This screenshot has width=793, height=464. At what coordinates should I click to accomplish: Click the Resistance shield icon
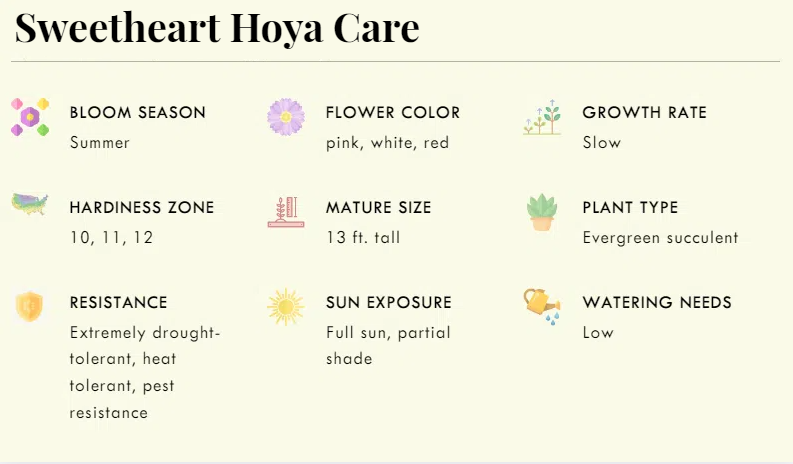click(30, 306)
